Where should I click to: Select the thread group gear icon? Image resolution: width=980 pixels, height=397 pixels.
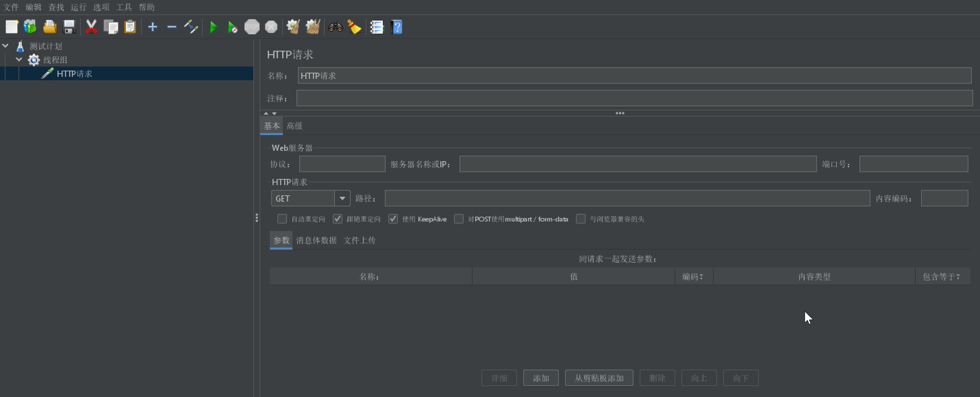point(34,60)
